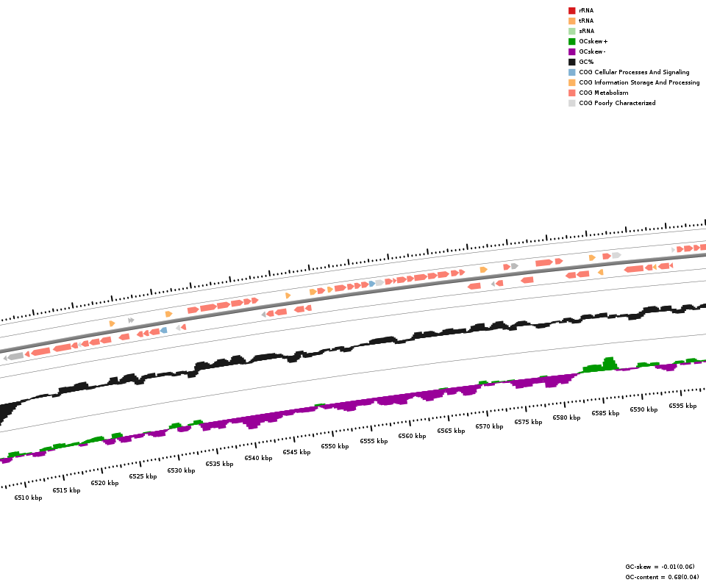Click the grey COG Poorly Characterized swatch
This screenshot has width=706, height=588.
pyautogui.click(x=571, y=104)
